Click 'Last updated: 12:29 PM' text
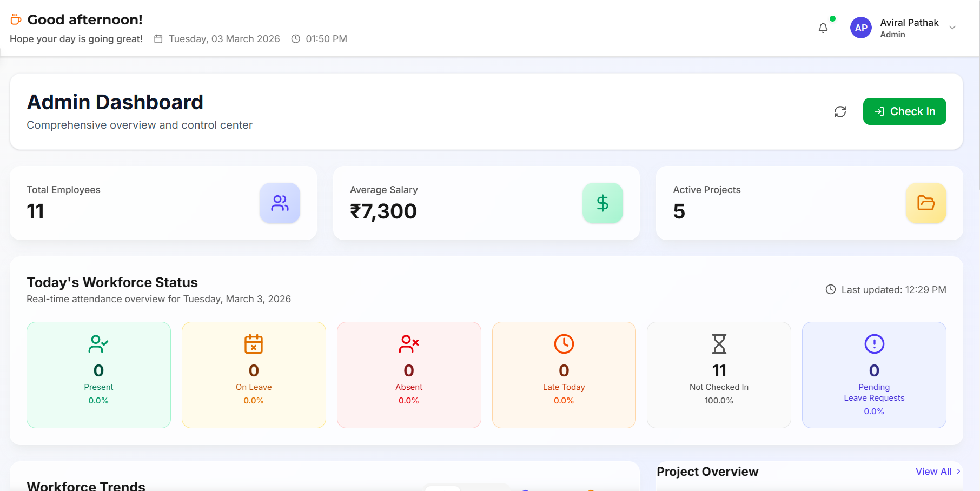Image resolution: width=980 pixels, height=491 pixels. click(x=893, y=290)
